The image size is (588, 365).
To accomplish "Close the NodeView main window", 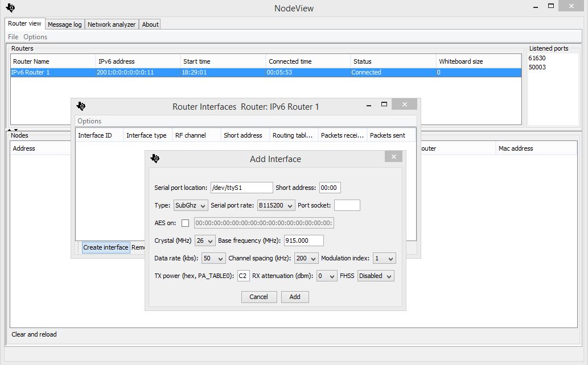I will [x=571, y=6].
